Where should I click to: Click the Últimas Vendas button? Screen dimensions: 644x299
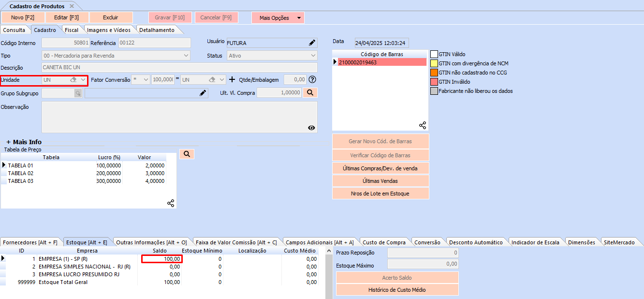(380, 181)
